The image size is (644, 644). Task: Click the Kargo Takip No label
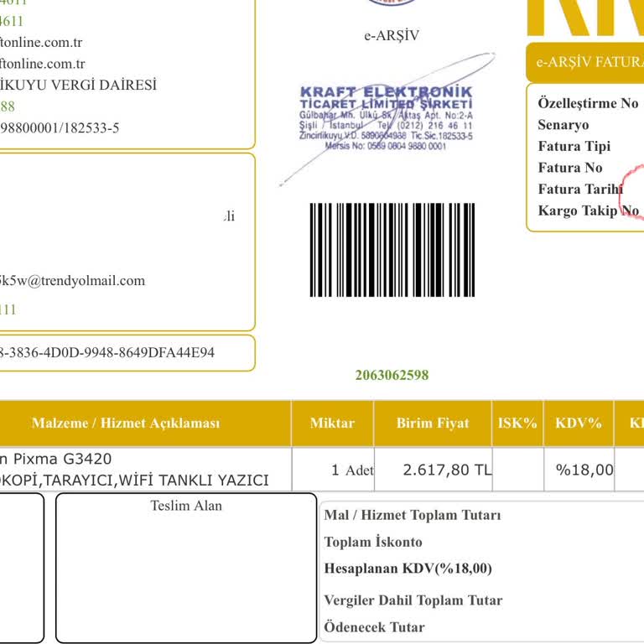click(x=589, y=210)
